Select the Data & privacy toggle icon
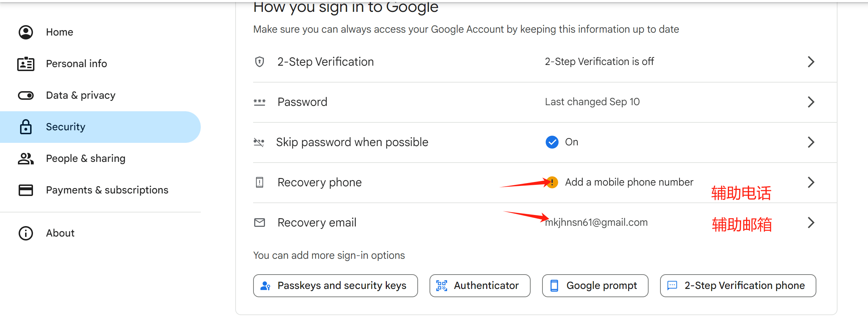The image size is (868, 332). click(26, 95)
